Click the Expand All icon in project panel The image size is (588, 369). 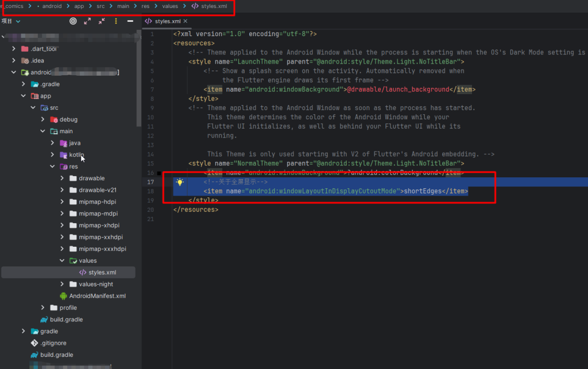[x=87, y=21]
